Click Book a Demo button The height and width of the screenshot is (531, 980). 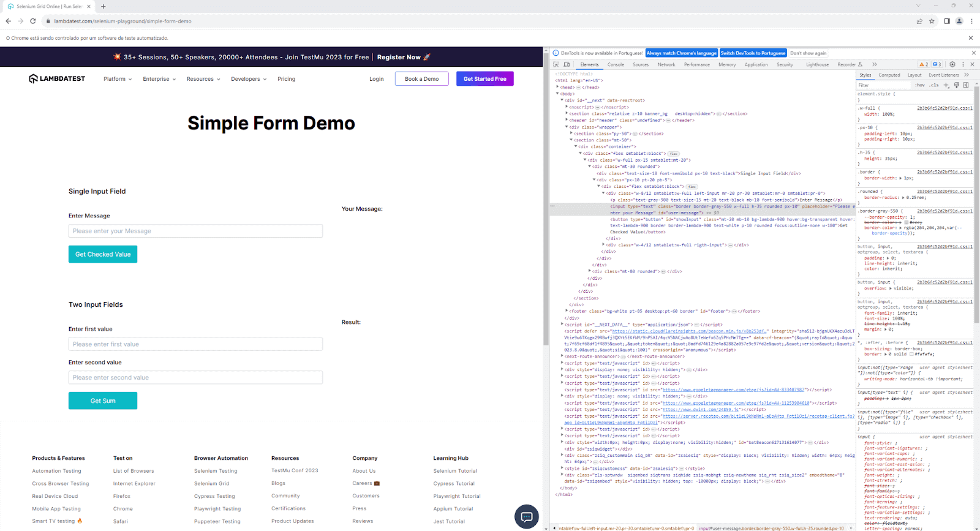click(x=421, y=79)
